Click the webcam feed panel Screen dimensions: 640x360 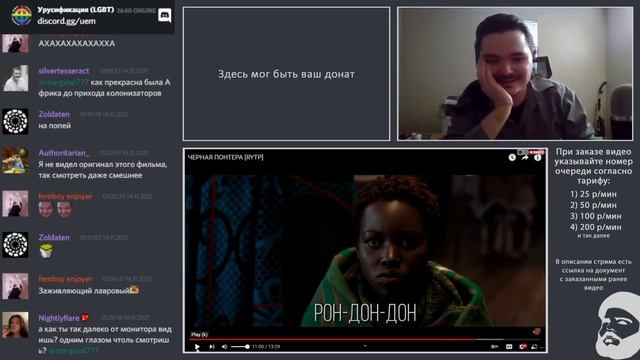(x=515, y=74)
